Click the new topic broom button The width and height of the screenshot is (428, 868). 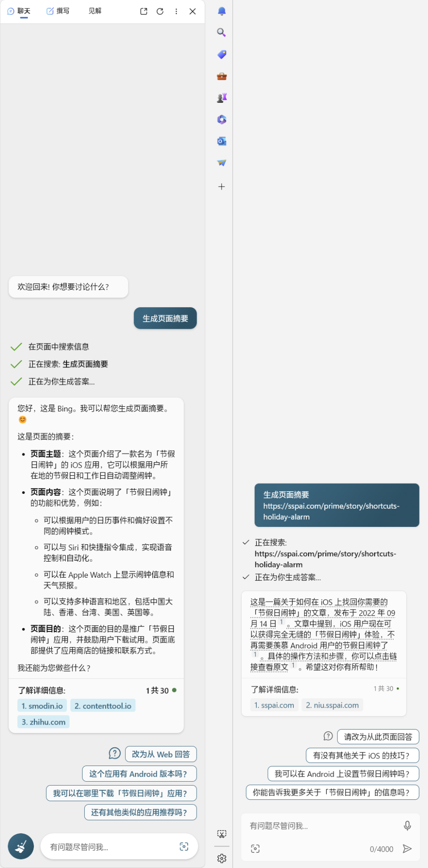tap(21, 846)
